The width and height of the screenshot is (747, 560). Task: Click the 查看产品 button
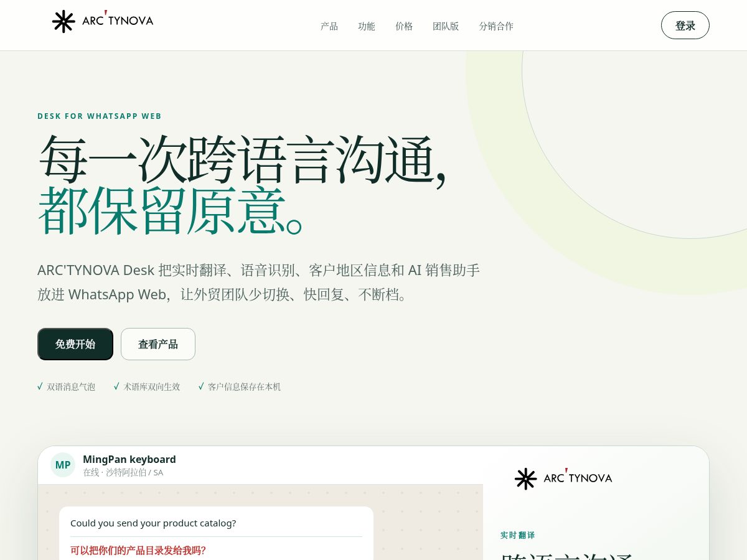tap(158, 344)
